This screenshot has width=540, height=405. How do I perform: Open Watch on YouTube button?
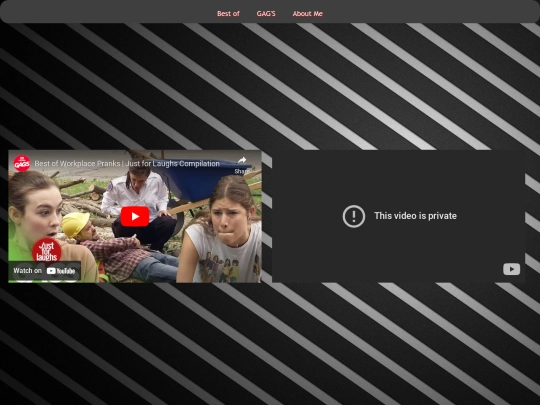44,271
